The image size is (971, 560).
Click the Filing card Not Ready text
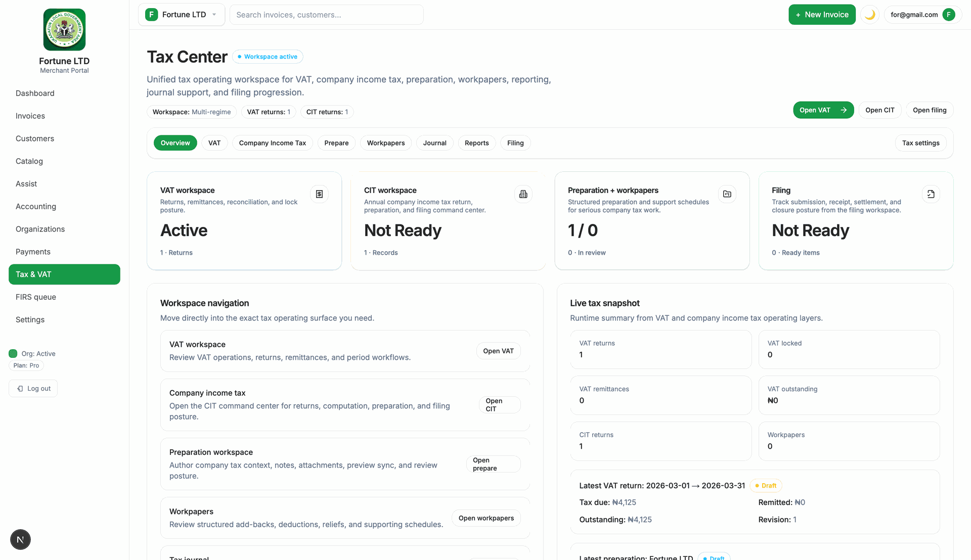(810, 230)
